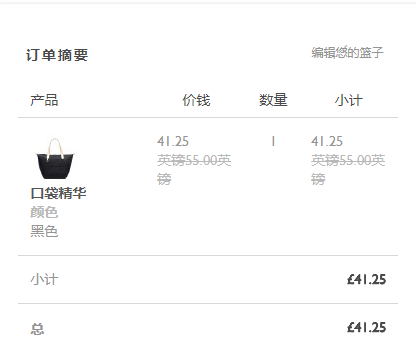
Task: Click the 黑色 color value
Action: coord(44,231)
